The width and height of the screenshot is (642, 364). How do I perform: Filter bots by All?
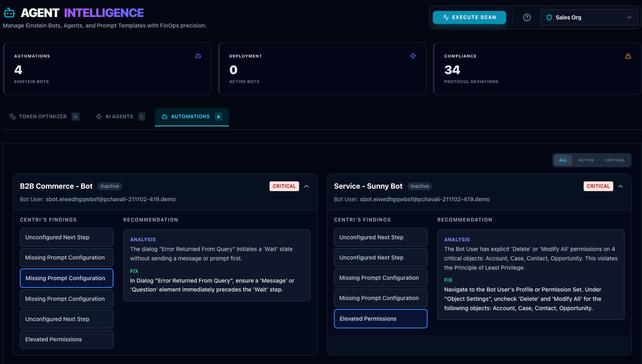click(x=563, y=160)
